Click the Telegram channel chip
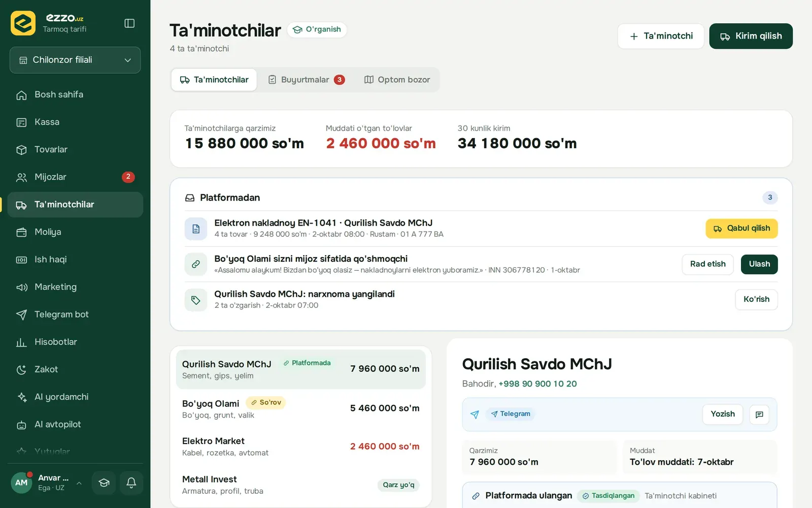Screen dimensions: 812x508 (x=511, y=414)
